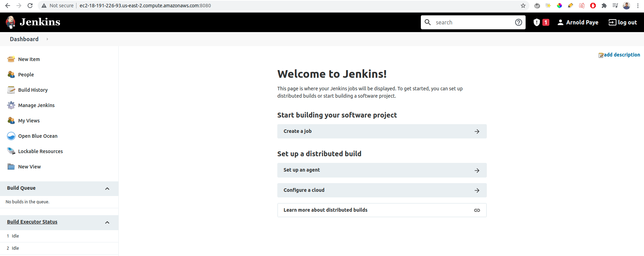Open Learn more about distributed builds

[382, 210]
